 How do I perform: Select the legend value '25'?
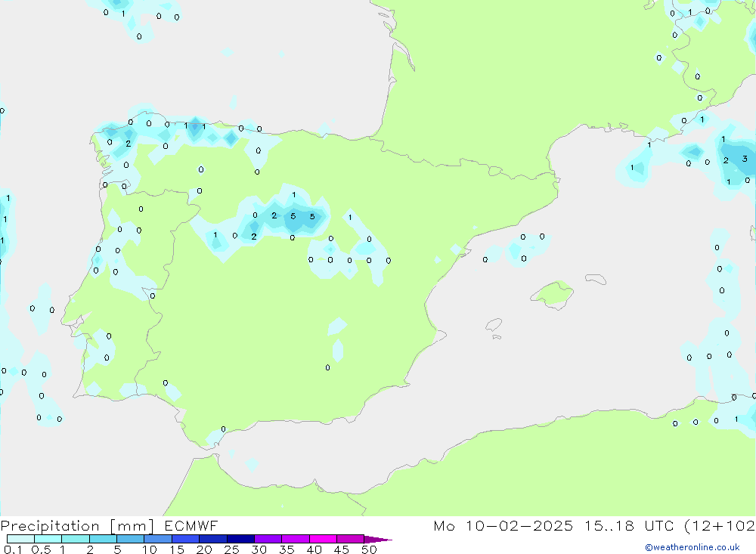point(231,549)
